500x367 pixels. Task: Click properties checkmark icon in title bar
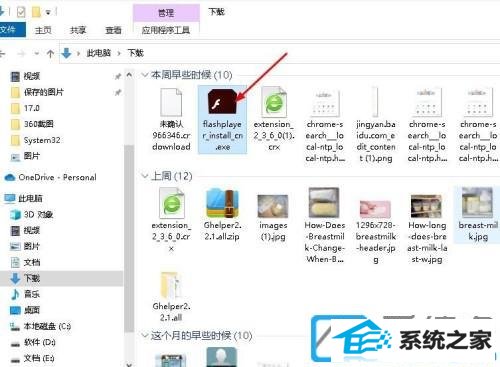click(x=21, y=12)
